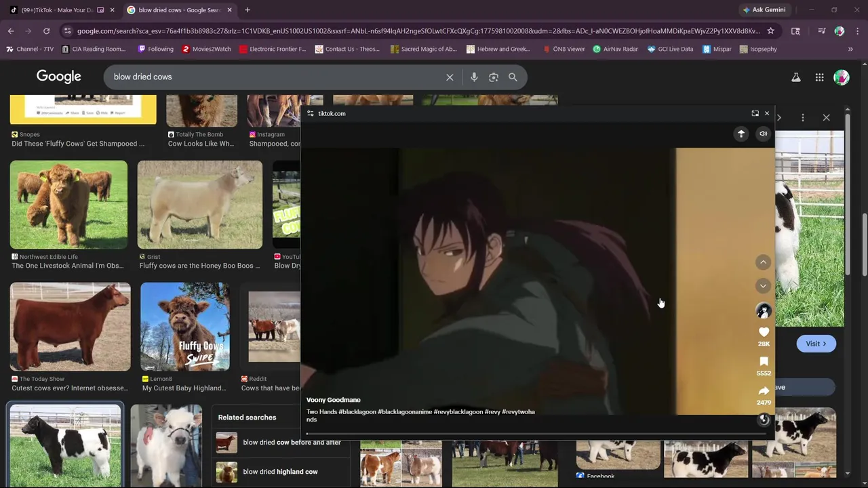Like the TikTok video with heart icon
The image size is (868, 488).
pyautogui.click(x=764, y=332)
